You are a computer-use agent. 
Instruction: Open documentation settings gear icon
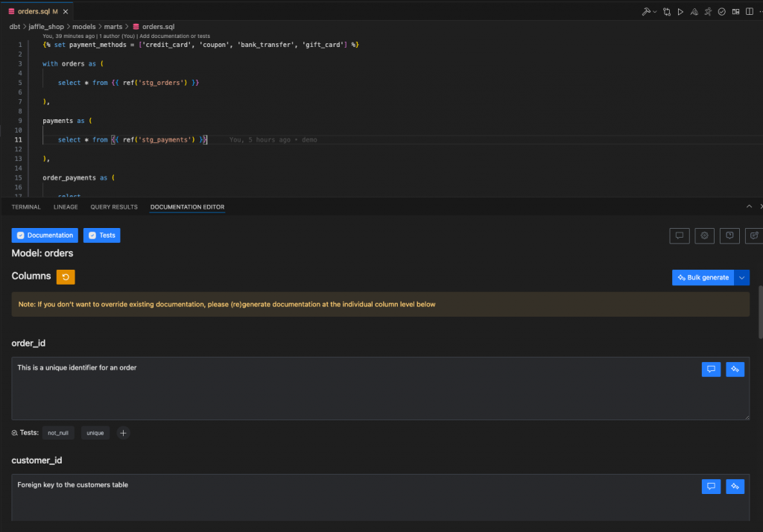(704, 235)
